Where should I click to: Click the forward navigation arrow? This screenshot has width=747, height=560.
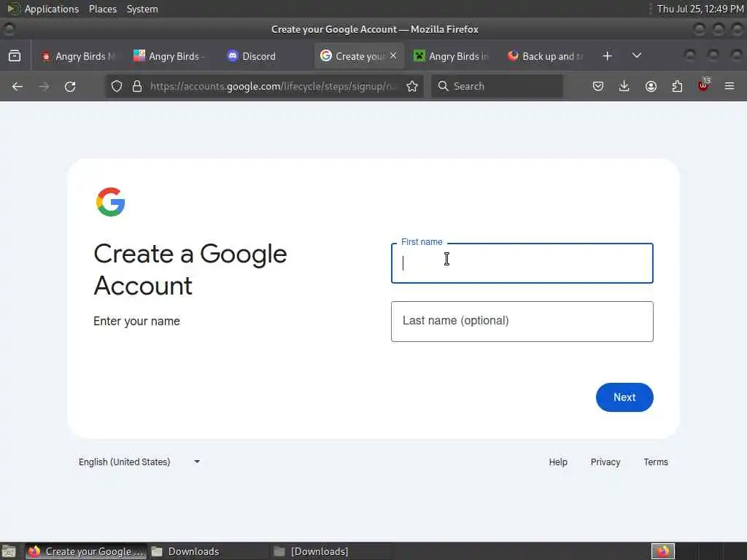click(x=44, y=86)
